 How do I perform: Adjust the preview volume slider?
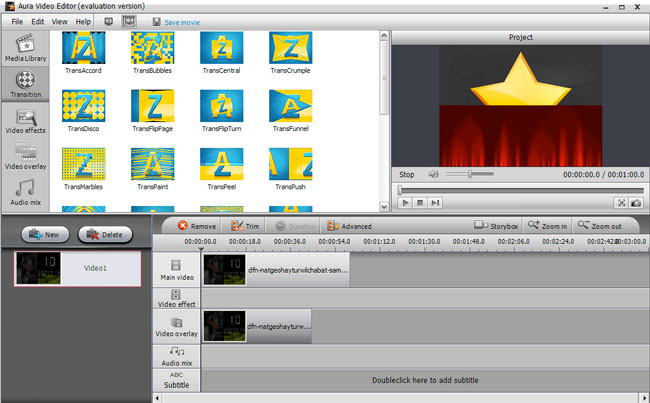(x=470, y=174)
